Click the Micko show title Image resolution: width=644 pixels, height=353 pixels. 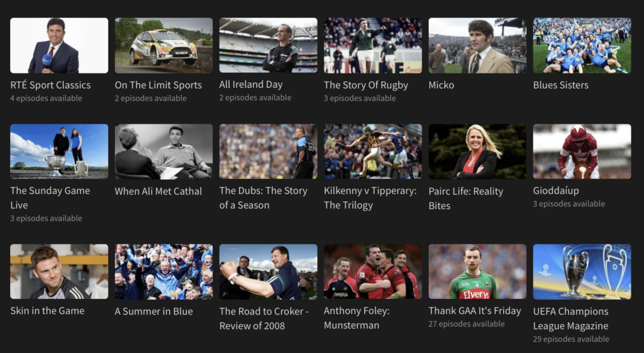441,85
